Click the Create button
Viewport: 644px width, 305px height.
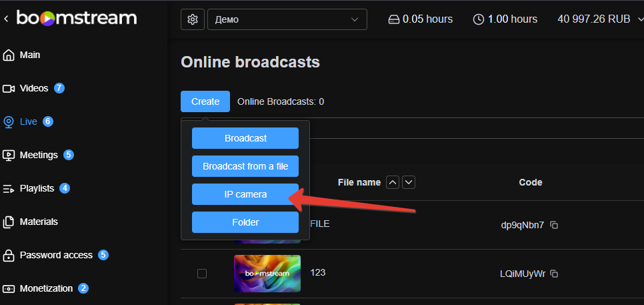(205, 101)
